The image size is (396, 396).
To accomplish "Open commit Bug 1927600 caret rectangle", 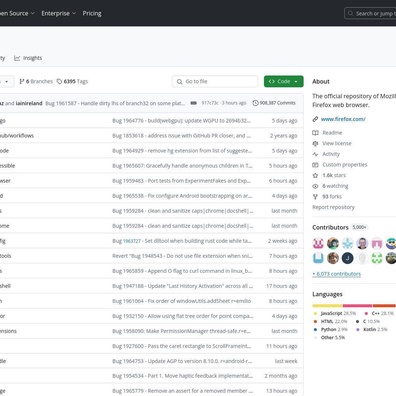I will click(182, 346).
